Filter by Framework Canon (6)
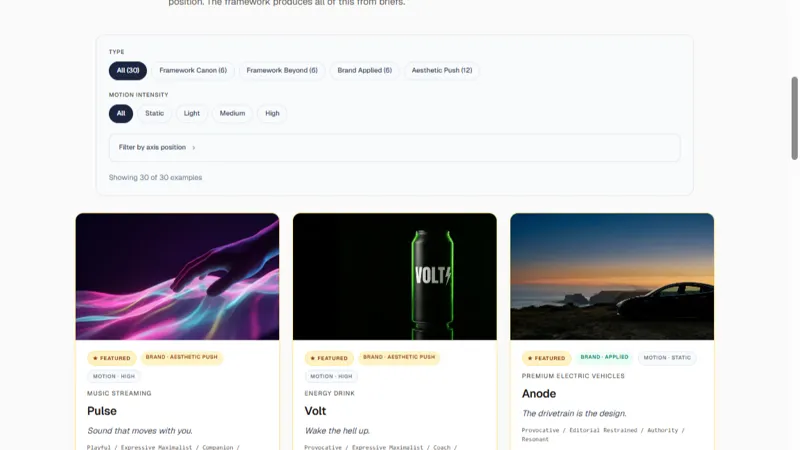800x450 pixels. point(193,70)
